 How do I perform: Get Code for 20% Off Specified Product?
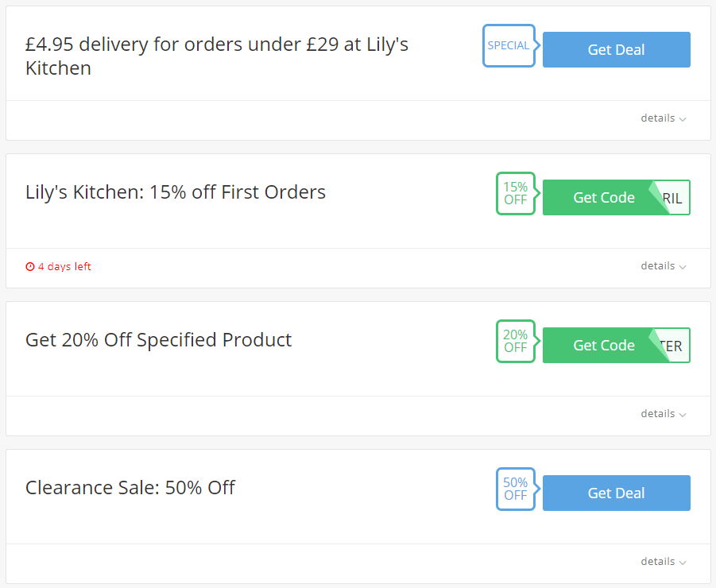604,346
